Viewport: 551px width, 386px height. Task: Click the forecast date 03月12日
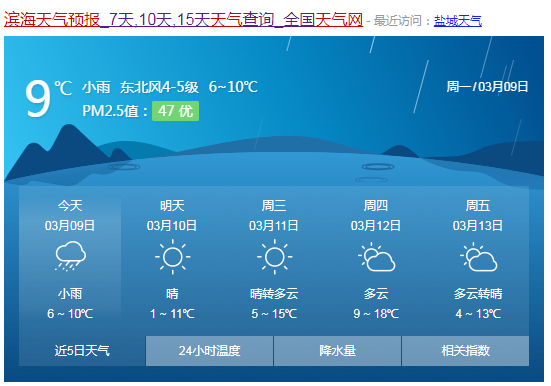click(376, 226)
